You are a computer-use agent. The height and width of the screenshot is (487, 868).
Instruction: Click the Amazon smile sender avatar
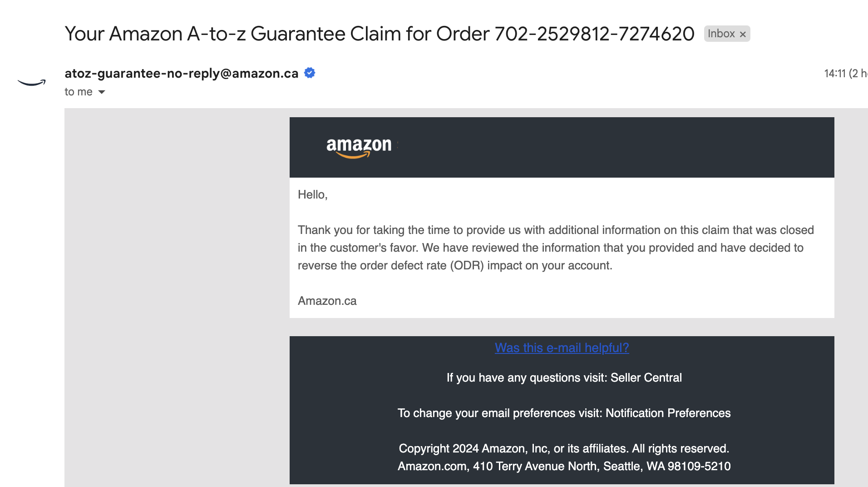pos(32,82)
